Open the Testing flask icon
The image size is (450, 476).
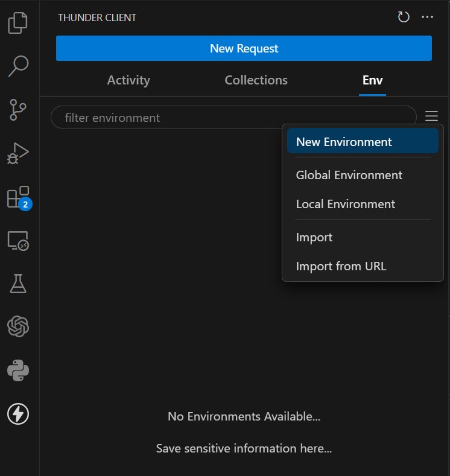(x=18, y=284)
